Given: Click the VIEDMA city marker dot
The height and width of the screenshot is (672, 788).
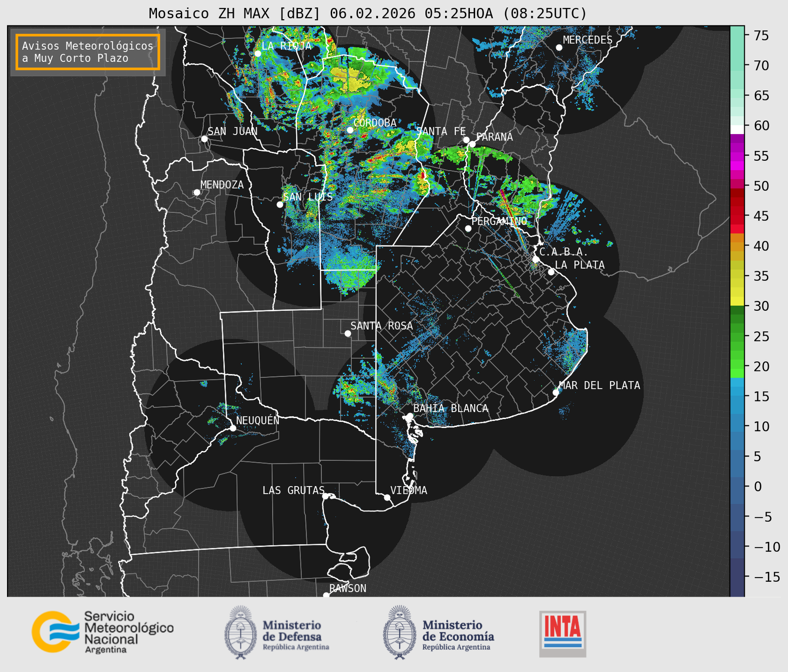Looking at the screenshot, I should click(387, 497).
